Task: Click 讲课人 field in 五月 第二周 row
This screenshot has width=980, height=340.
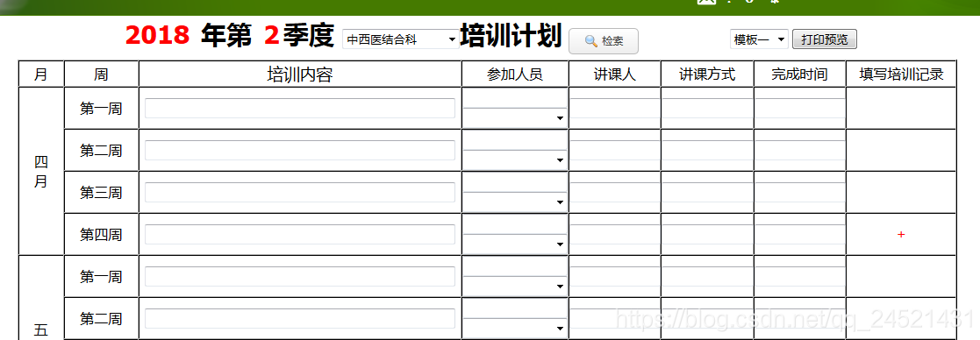Action: 615,319
